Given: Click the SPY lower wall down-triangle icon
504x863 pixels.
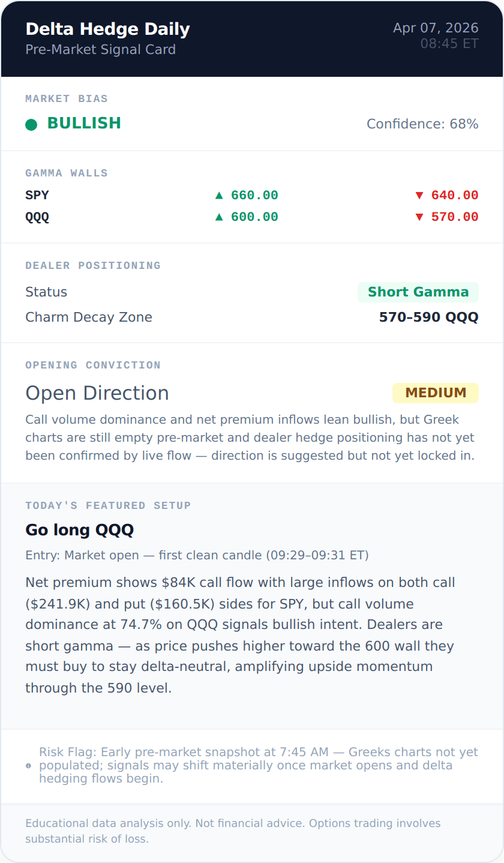Looking at the screenshot, I should click(420, 195).
